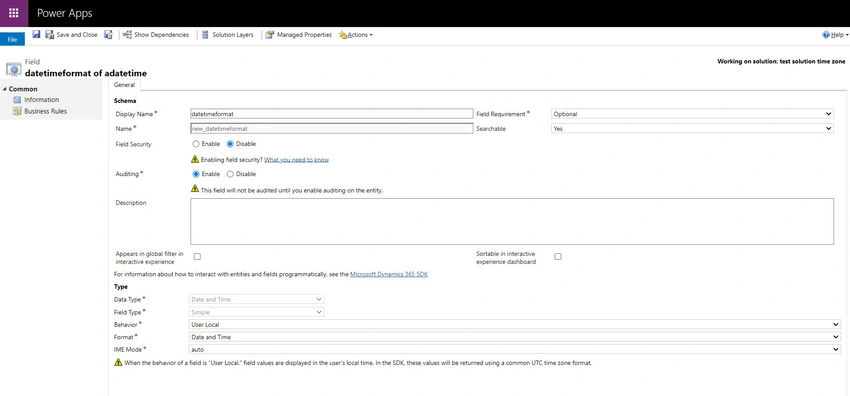Switch to the General tab
This screenshot has width=850, height=396.
[124, 85]
